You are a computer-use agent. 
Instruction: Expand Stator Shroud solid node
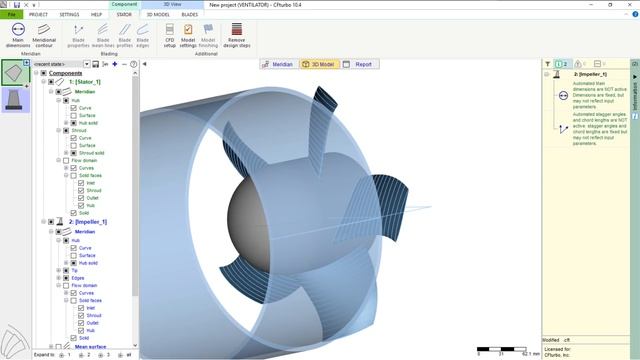point(66,153)
